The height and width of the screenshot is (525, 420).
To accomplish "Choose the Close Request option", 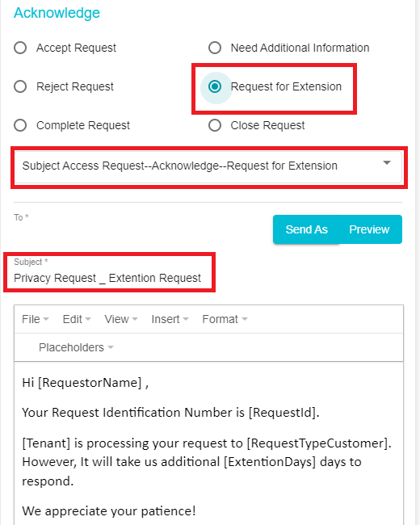I will click(215, 125).
